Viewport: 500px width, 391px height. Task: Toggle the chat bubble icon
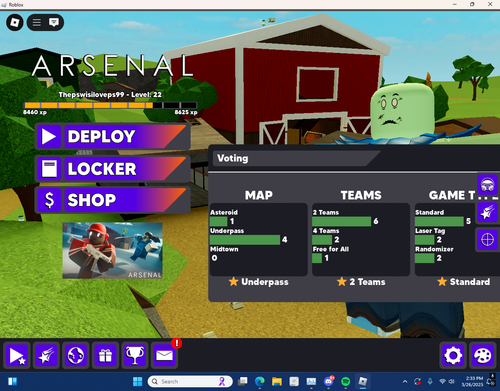[54, 22]
